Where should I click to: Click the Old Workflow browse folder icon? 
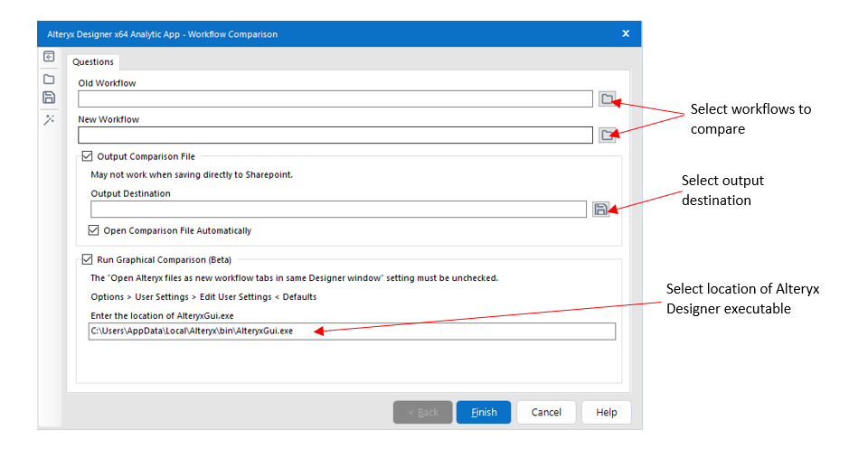point(608,98)
